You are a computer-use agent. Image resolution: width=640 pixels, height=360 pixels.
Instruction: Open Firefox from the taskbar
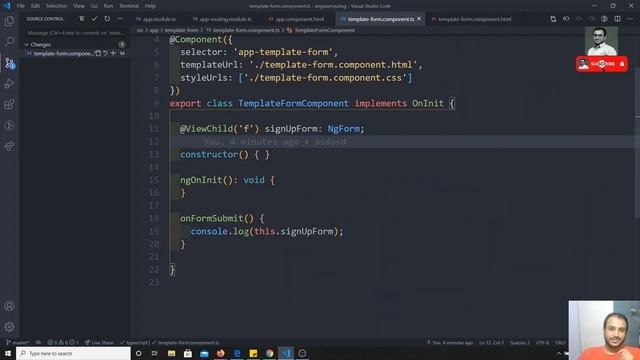(220, 353)
